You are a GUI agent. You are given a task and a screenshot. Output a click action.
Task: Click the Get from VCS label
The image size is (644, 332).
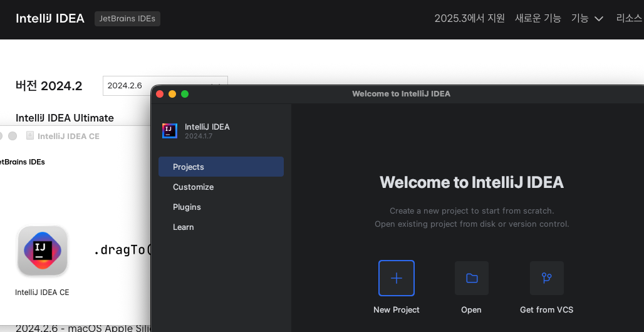pos(547,310)
